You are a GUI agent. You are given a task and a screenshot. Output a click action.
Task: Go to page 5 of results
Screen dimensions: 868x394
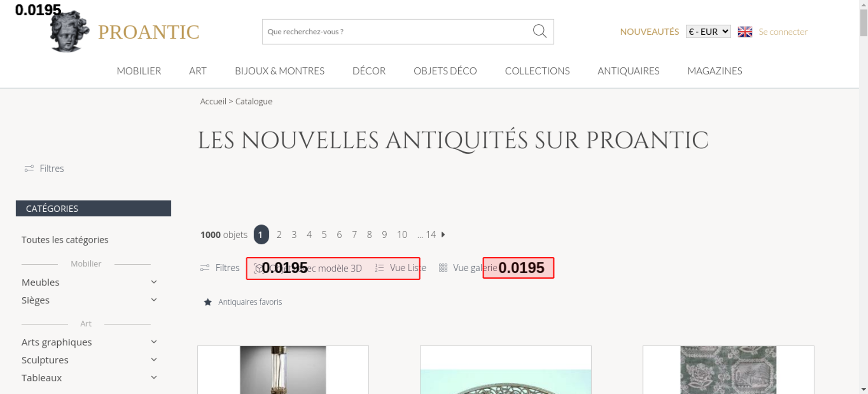324,235
